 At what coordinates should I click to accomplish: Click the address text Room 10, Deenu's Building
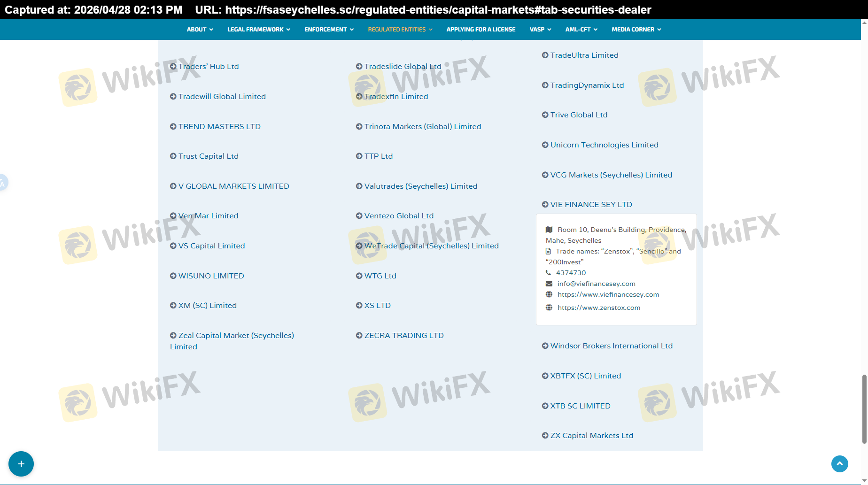pyautogui.click(x=616, y=235)
